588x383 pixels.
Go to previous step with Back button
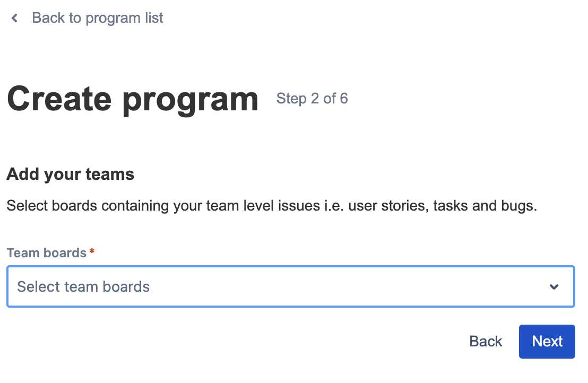[486, 342]
